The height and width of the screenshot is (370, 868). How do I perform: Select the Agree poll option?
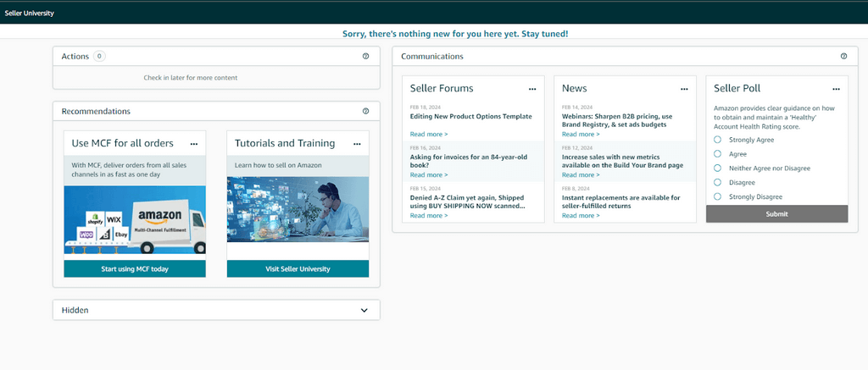click(717, 154)
